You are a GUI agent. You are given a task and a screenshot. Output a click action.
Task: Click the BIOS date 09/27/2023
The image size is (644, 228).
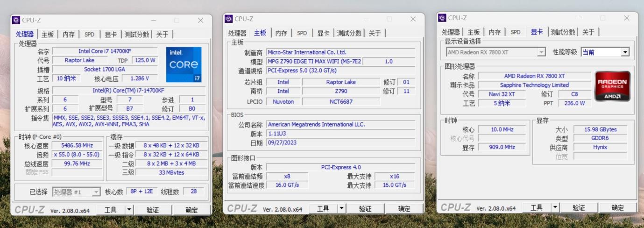point(340,142)
